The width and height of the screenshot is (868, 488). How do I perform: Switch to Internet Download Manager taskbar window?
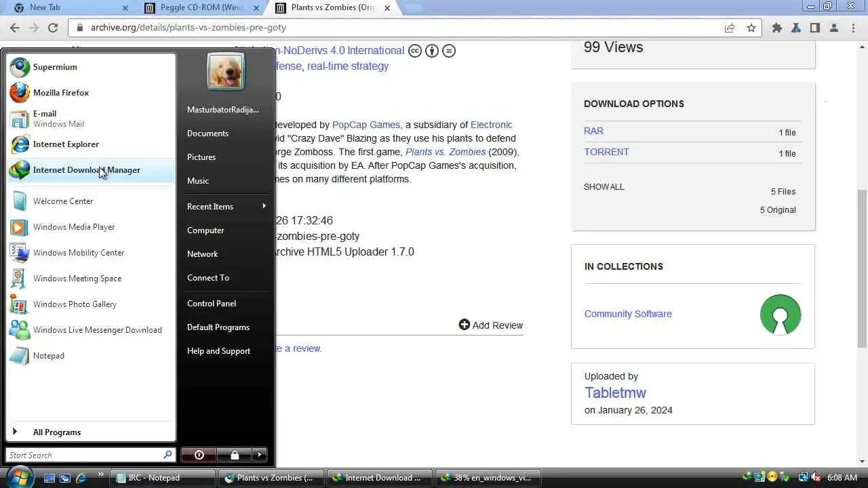[380, 478]
